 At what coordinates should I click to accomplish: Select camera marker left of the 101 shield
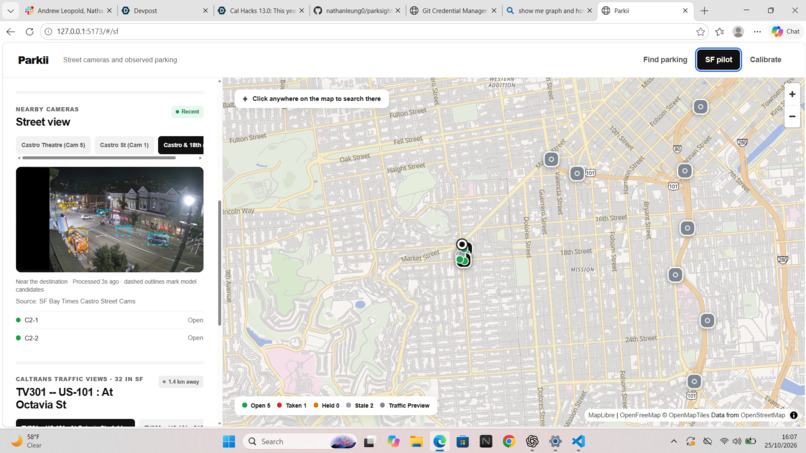coord(577,174)
